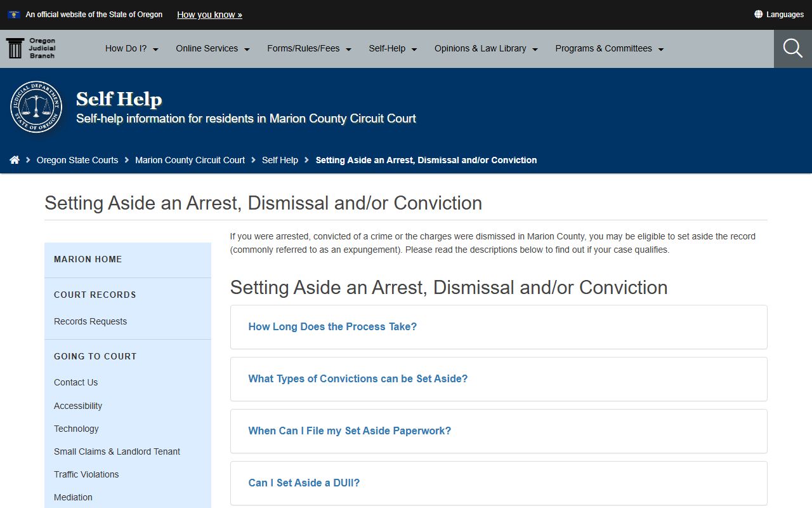The image size is (812, 508).
Task: Open the Programs & Committees dropdown
Action: [x=610, y=48]
